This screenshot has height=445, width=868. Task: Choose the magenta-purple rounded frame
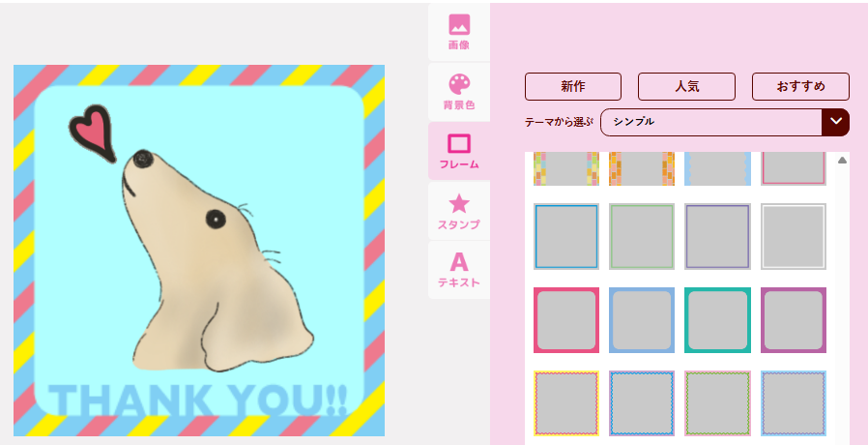[794, 320]
